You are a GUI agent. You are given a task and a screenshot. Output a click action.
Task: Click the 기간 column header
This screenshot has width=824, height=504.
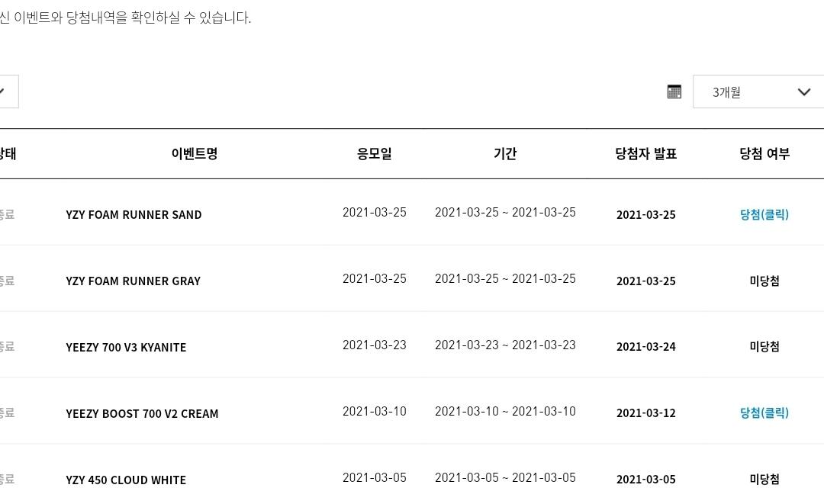click(505, 153)
